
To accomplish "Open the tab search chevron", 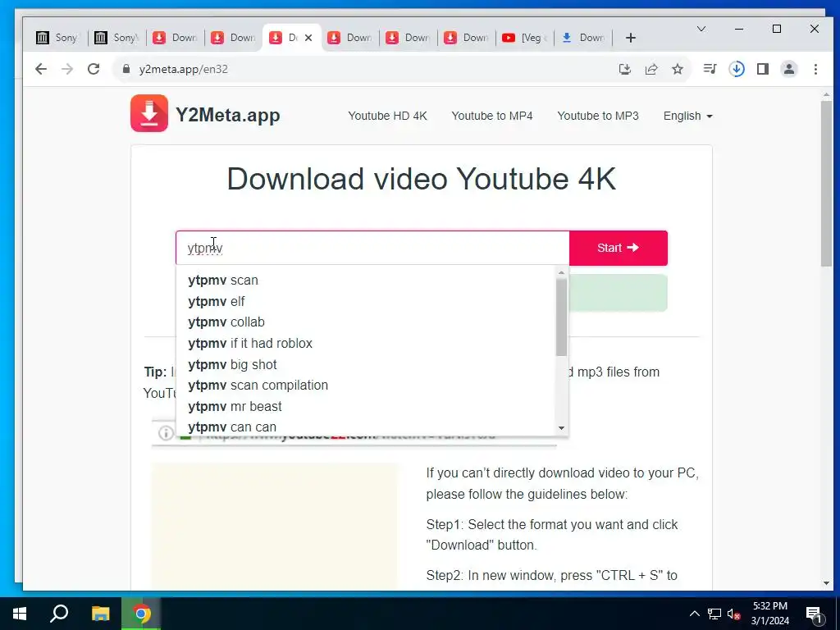I will coord(701,29).
